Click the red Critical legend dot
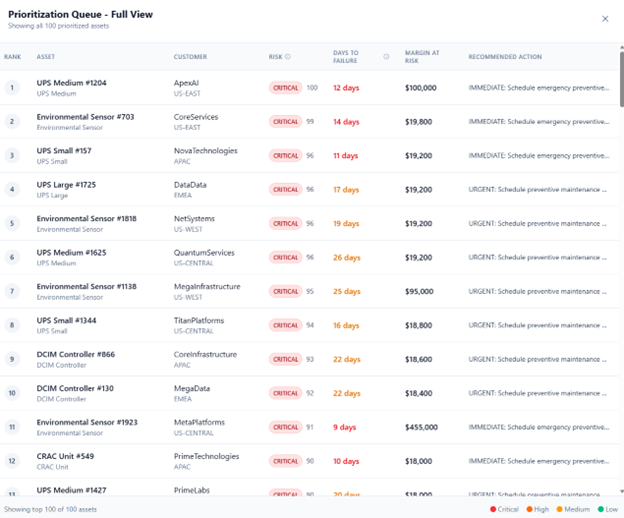624x518 pixels. click(x=493, y=510)
